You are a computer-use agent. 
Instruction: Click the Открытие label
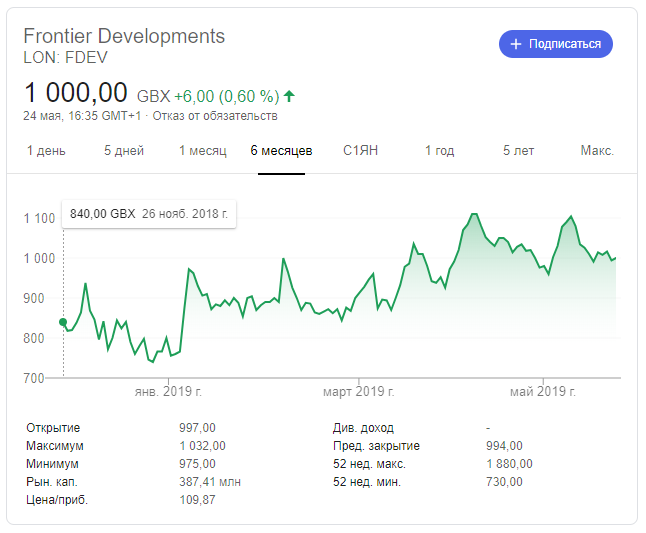[x=53, y=428]
